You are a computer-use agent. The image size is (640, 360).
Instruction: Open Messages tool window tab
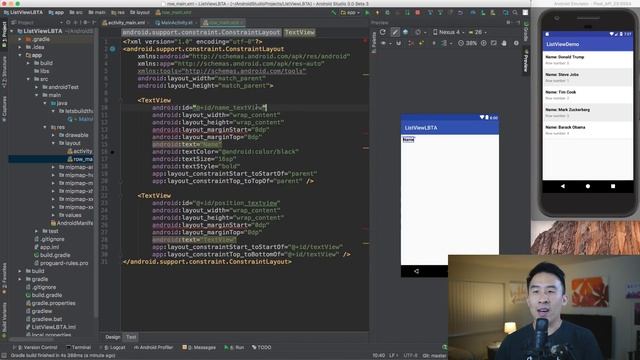199,347
